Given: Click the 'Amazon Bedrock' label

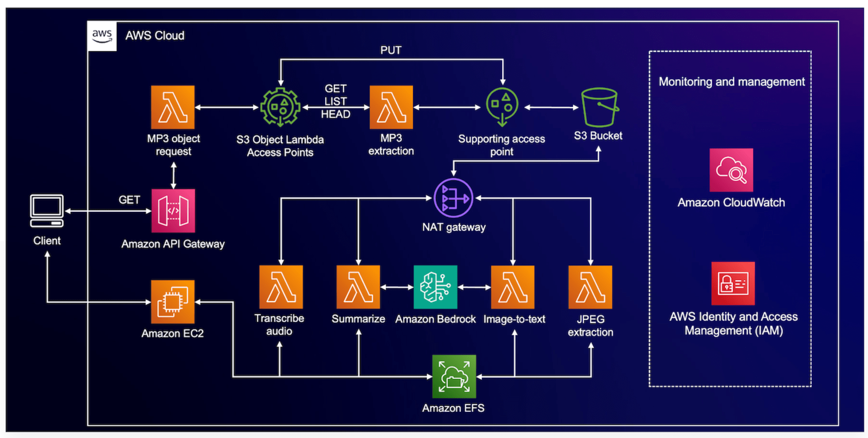Looking at the screenshot, I should pyautogui.click(x=435, y=319).
